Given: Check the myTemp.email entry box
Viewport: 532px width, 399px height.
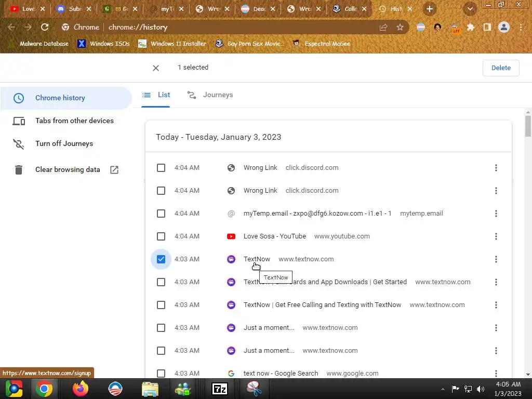Looking at the screenshot, I should (x=161, y=214).
